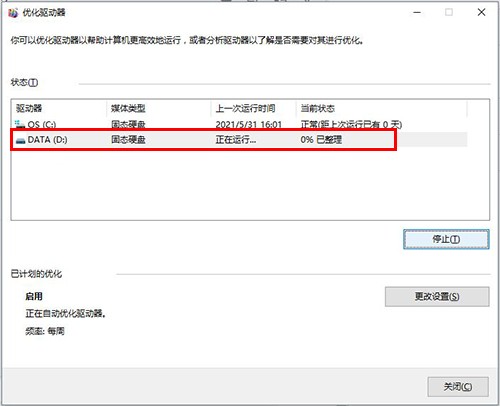Click the greyed-out maximize icon
The width and height of the screenshot is (500, 406).
pos(449,13)
